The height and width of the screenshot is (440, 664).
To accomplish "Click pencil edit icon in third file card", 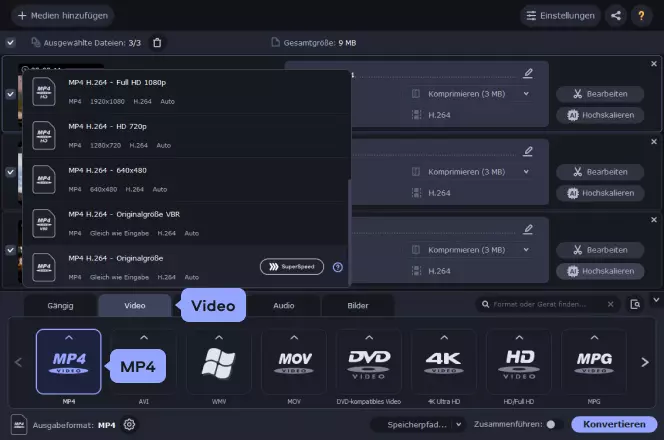I will point(528,230).
